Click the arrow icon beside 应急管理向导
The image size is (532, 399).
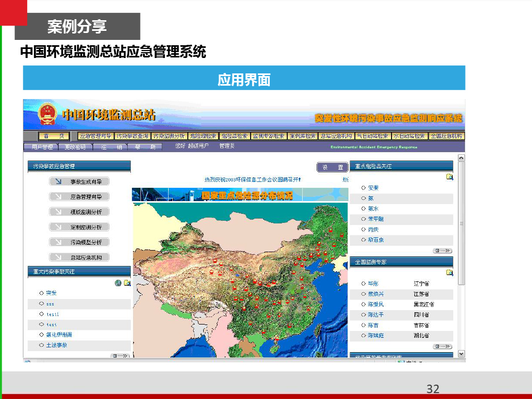56,197
